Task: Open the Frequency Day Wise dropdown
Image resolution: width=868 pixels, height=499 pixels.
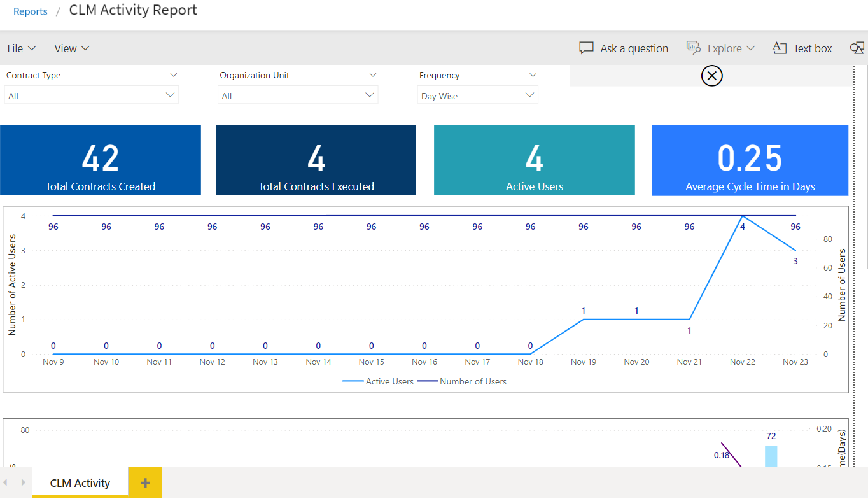Action: [477, 95]
